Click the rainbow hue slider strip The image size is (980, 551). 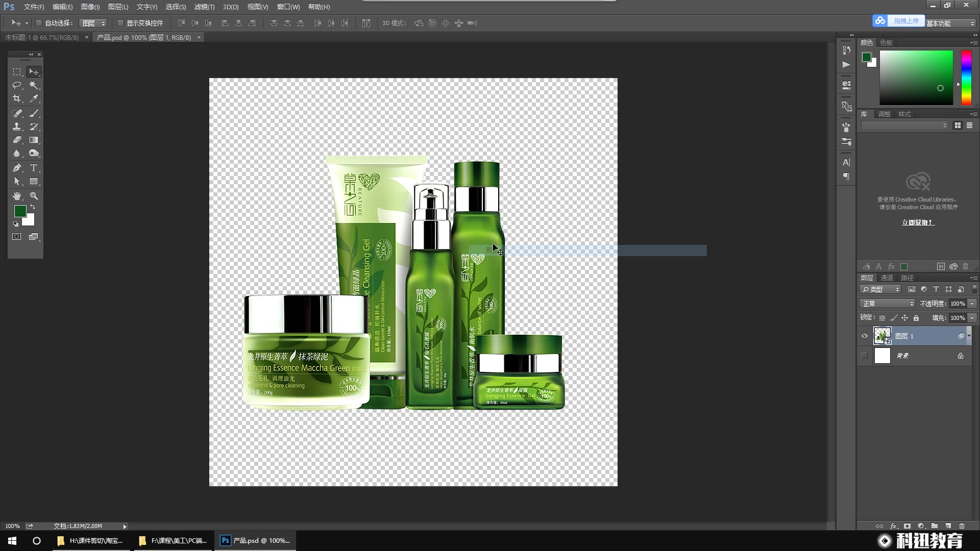(x=966, y=78)
